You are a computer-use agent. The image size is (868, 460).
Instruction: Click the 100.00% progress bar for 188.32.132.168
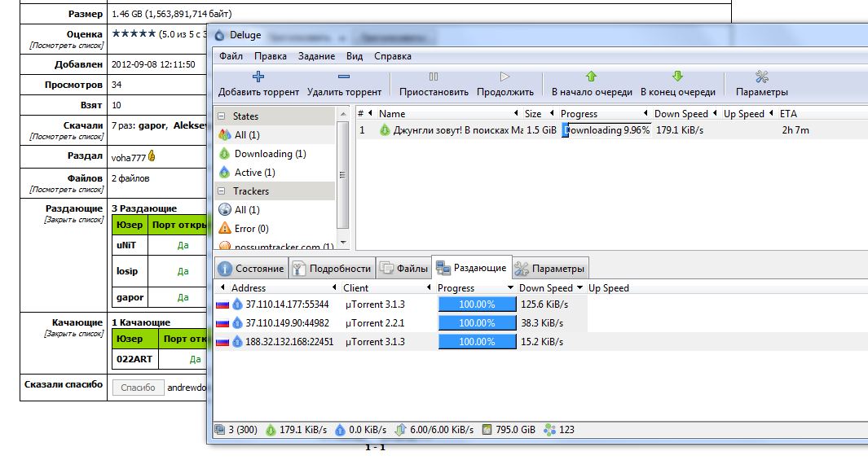pyautogui.click(x=477, y=342)
